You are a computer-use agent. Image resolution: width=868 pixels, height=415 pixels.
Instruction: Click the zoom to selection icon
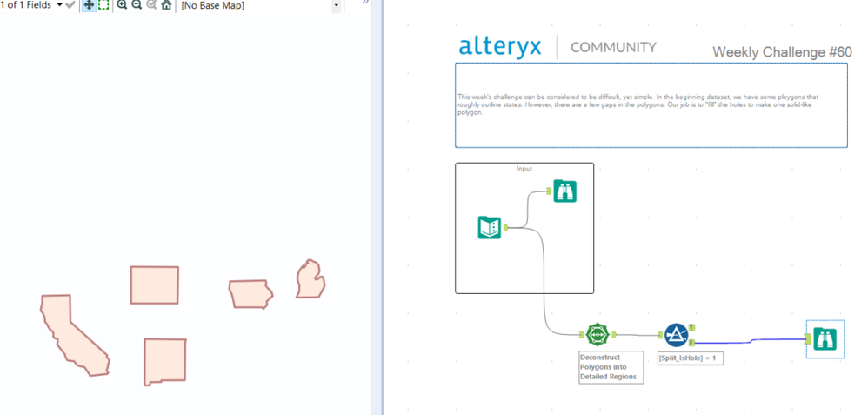click(x=151, y=5)
